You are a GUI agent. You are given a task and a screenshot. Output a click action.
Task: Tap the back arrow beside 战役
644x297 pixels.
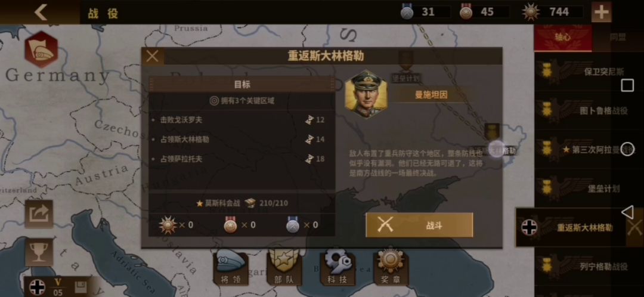41,13
